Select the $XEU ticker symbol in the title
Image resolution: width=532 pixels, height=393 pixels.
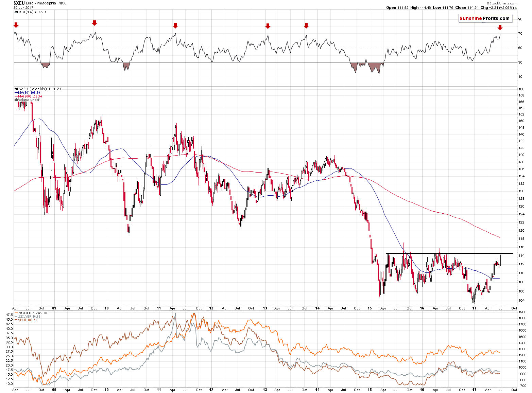point(19,3)
